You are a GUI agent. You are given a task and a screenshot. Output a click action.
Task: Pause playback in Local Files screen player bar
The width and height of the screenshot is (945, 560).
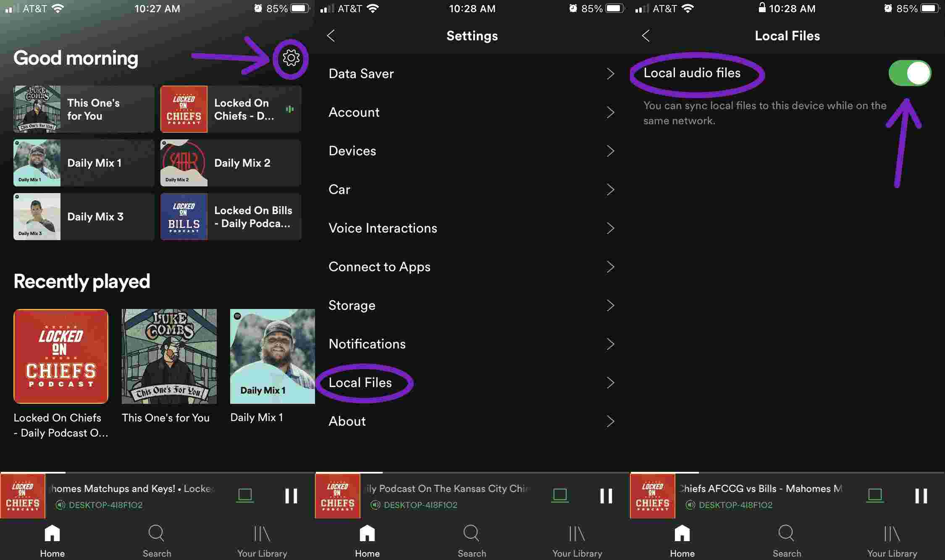coord(921,496)
